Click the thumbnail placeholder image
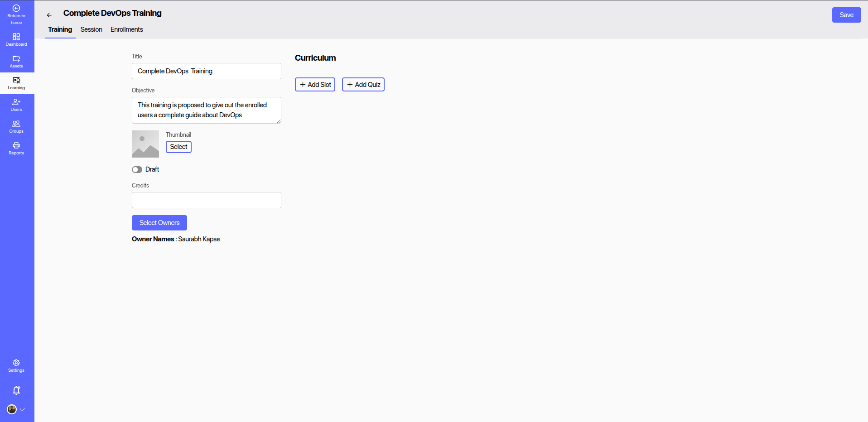 [145, 144]
